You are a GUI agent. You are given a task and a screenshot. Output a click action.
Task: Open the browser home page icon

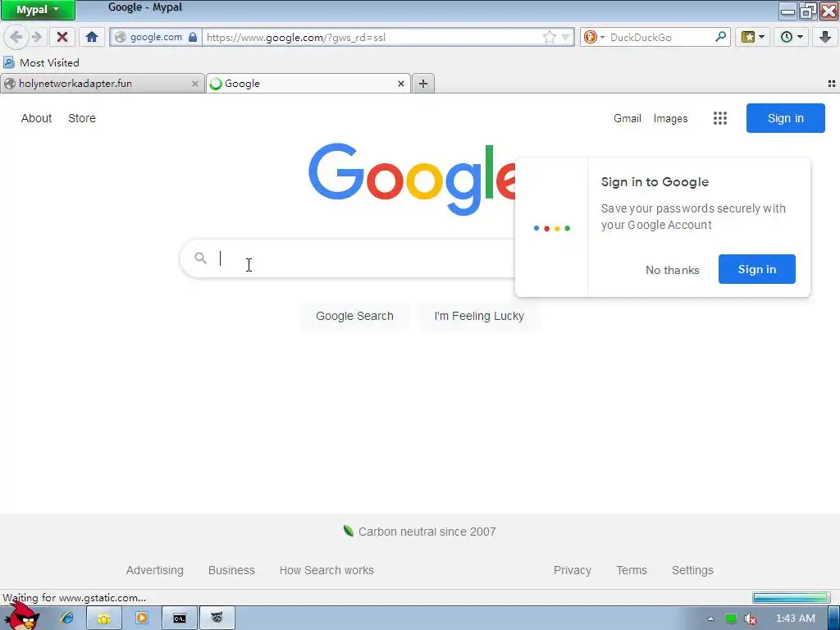coord(92,37)
